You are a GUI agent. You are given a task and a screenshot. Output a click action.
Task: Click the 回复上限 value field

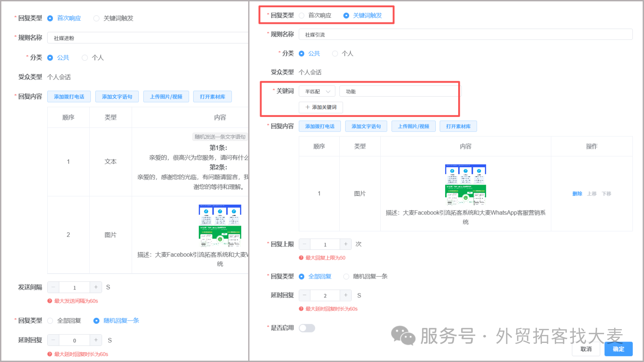pyautogui.click(x=325, y=244)
